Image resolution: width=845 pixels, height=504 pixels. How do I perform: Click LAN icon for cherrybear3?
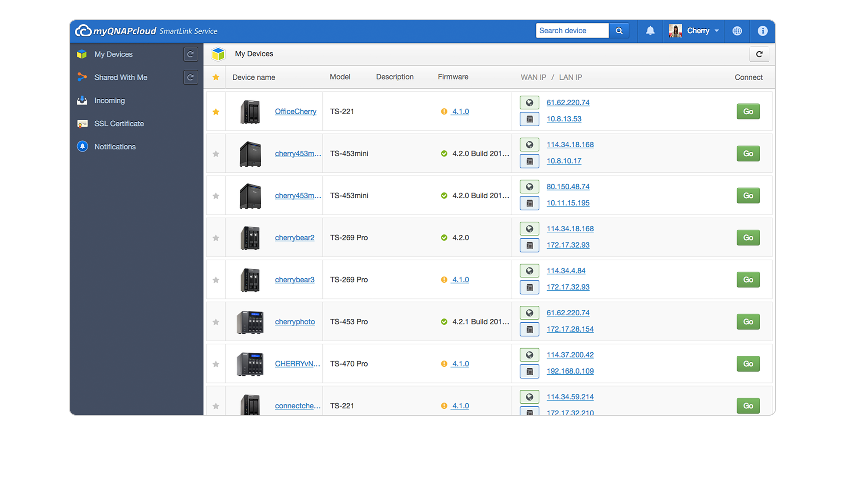point(529,287)
